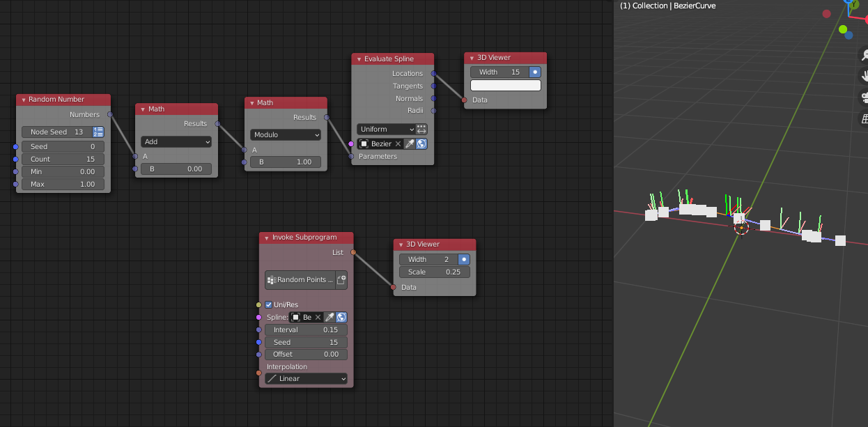Click the new subprogram icon beside Random Points
Viewport: 868px width, 427px height.
coord(341,279)
